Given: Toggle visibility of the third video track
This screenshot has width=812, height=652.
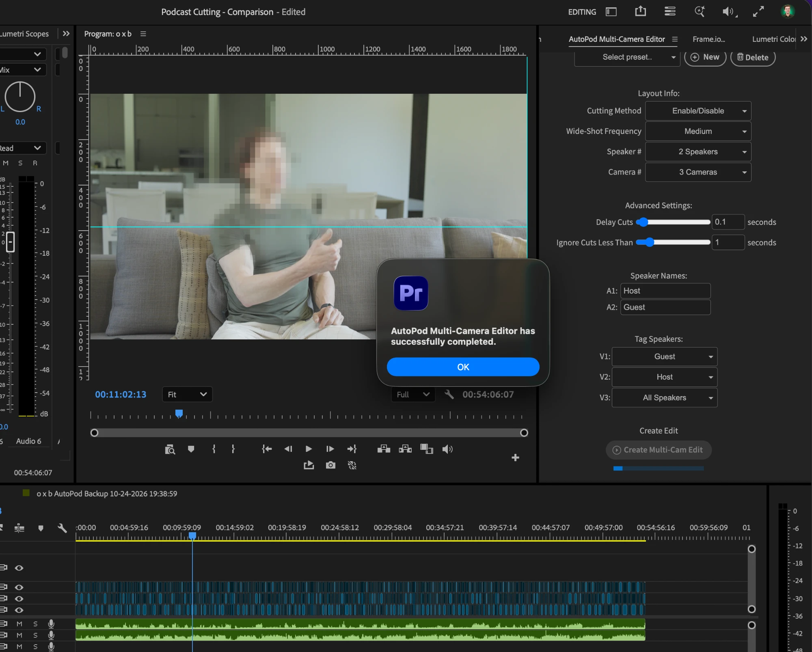Looking at the screenshot, I should tap(19, 598).
